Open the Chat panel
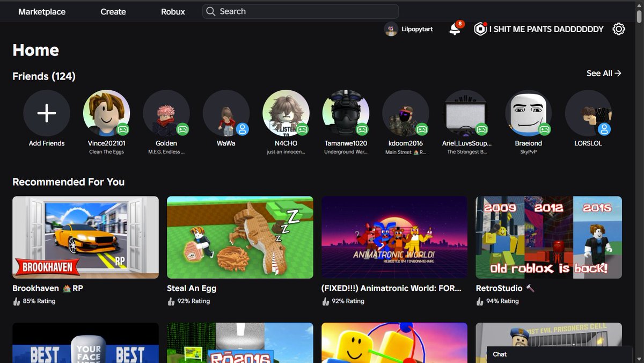This screenshot has width=644, height=363. pyautogui.click(x=559, y=354)
